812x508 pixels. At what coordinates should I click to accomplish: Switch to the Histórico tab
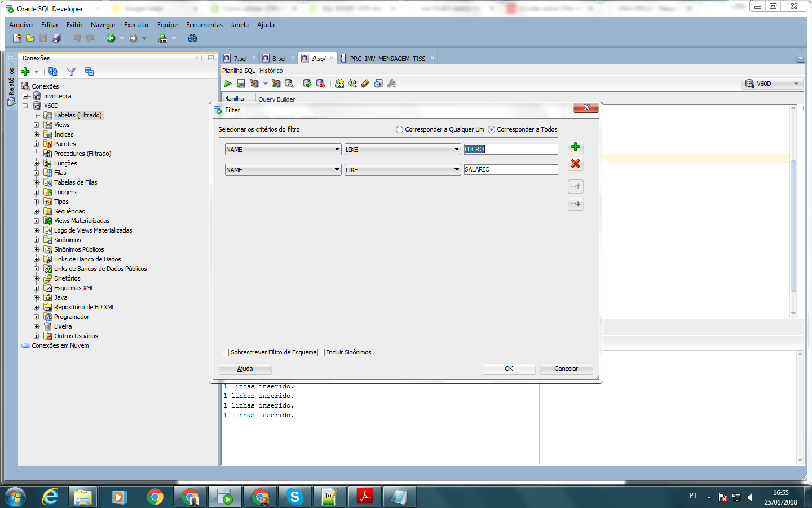271,71
